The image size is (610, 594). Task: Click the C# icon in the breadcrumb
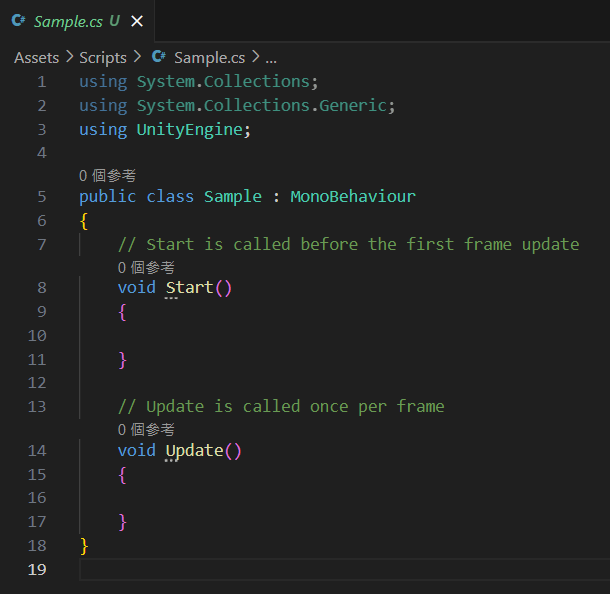(159, 57)
